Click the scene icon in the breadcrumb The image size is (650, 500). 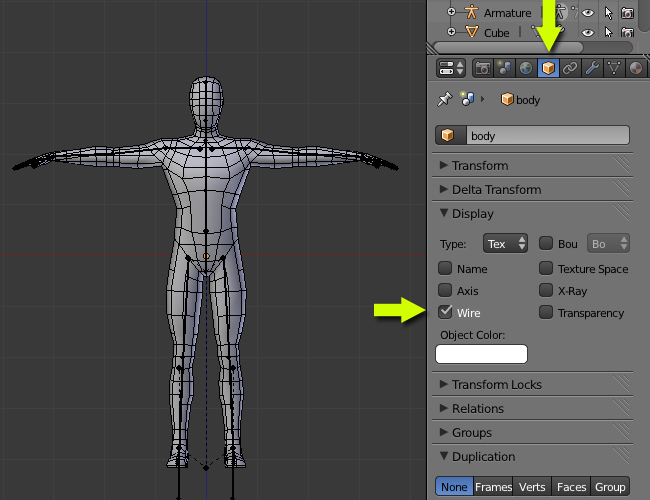467,100
